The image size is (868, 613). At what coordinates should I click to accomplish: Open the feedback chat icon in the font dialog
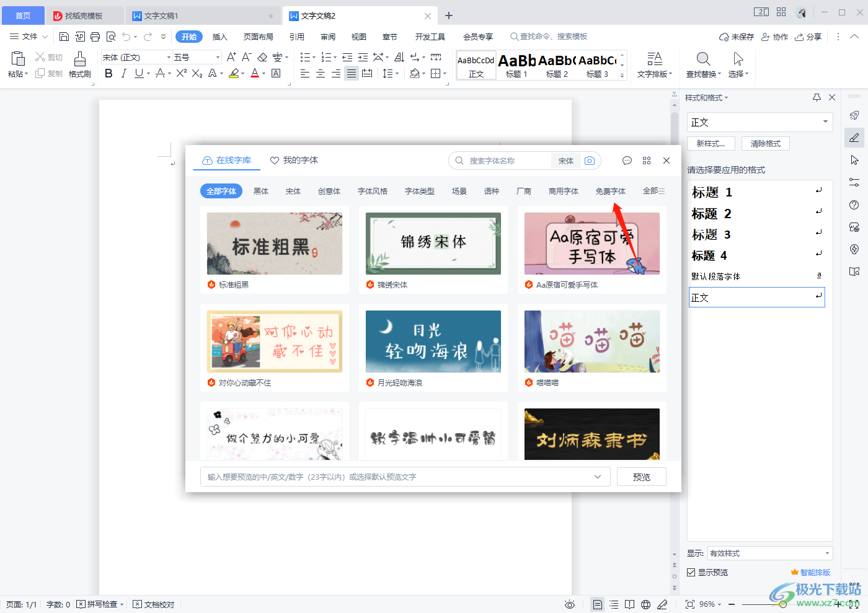pyautogui.click(x=627, y=161)
